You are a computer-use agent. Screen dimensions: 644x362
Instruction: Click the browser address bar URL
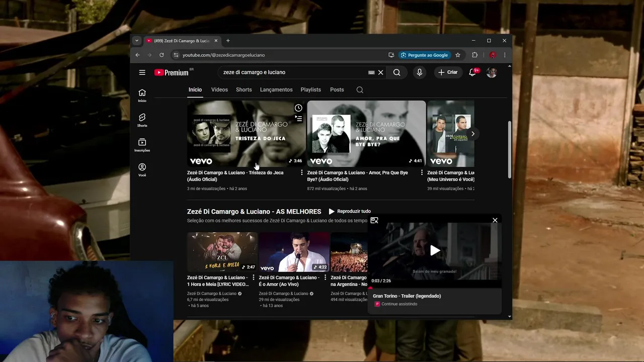223,55
